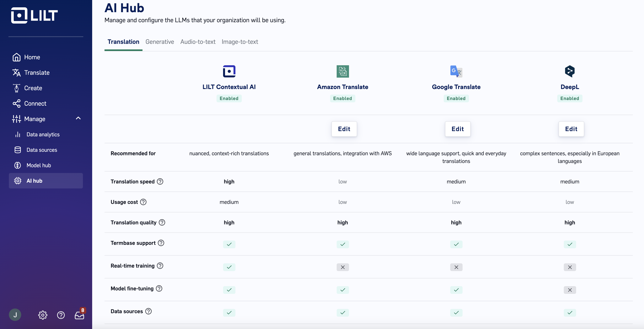Image resolution: width=644 pixels, height=329 pixels.
Task: Click Enabled badge under LILT Contextual AI
Action: (x=229, y=98)
